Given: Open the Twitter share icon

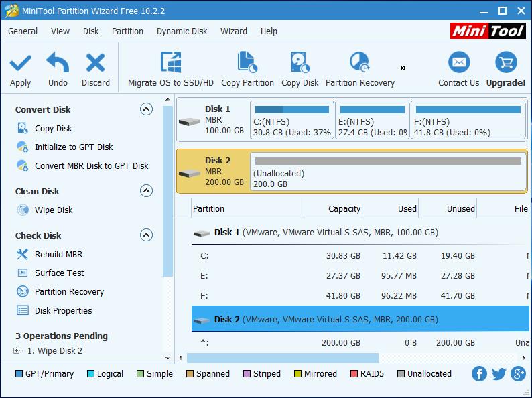Looking at the screenshot, I should 498,374.
